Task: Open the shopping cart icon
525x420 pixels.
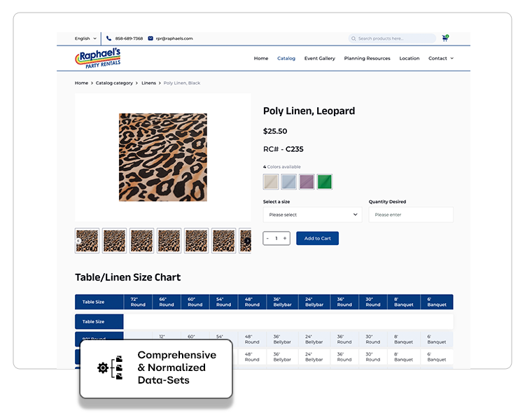Action: coord(445,38)
